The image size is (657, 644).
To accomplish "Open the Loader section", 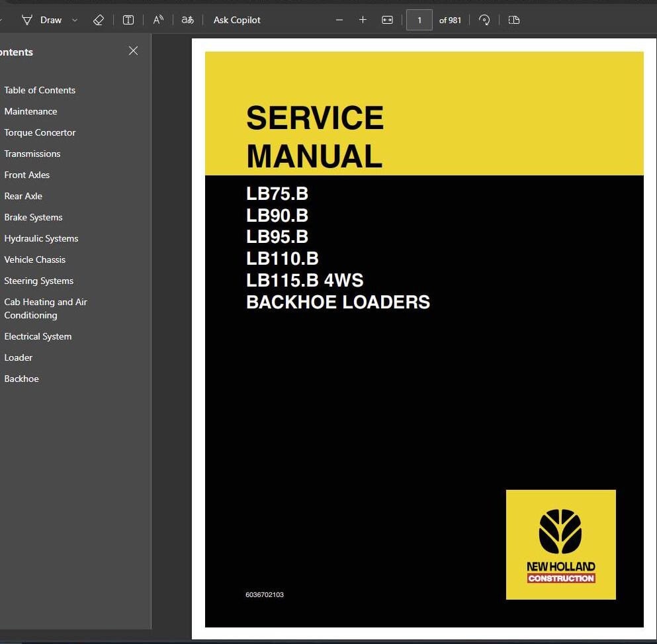I will click(x=18, y=357).
